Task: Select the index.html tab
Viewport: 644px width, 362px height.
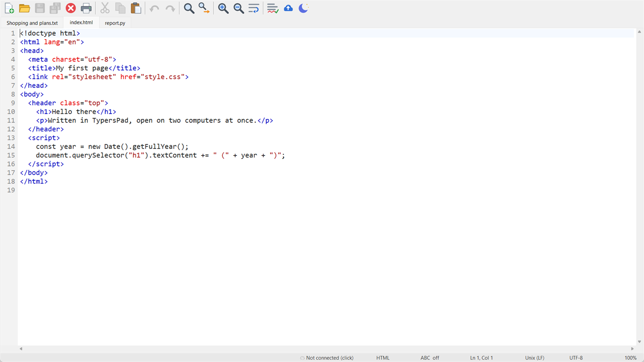Action: pos(81,23)
